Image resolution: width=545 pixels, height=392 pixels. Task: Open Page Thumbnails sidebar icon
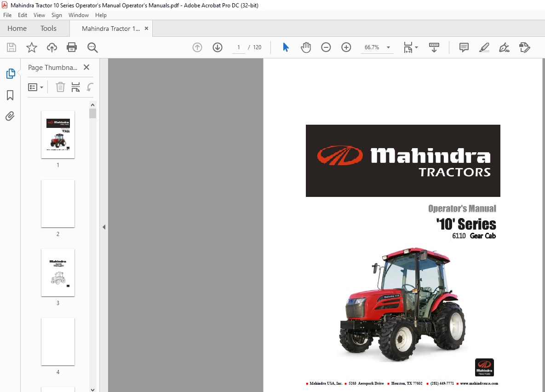[x=11, y=74]
